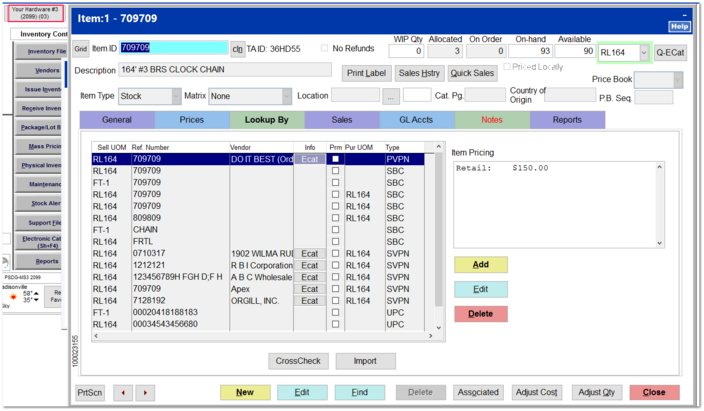The width and height of the screenshot is (704, 411).
Task: Click the Print Label button
Action: coord(366,73)
